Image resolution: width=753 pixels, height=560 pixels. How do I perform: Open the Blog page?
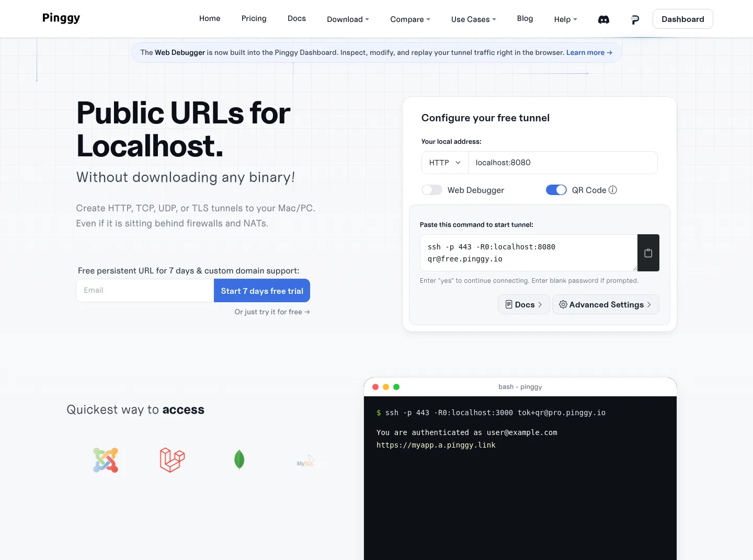tap(525, 18)
